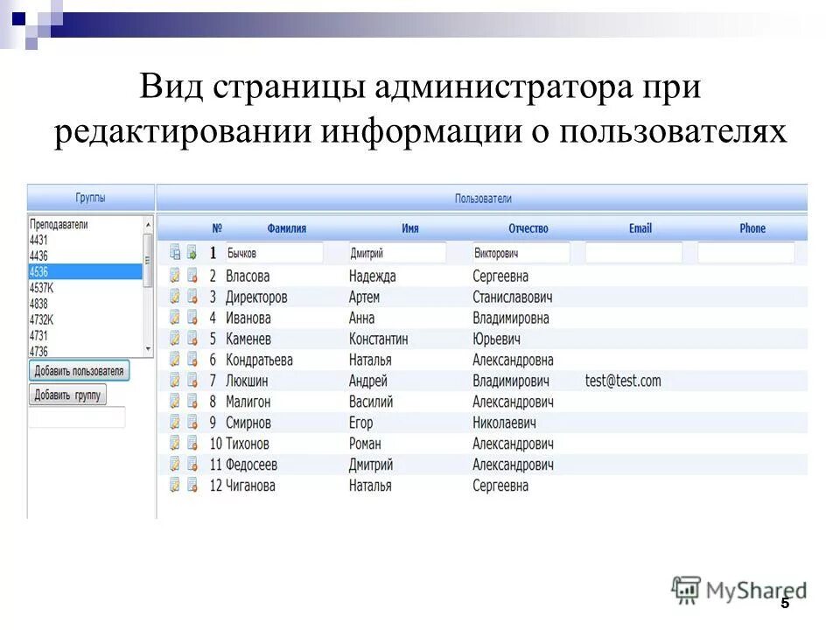Viewport: 840px width, 630px height.
Task: Click the Добавить пользователя button
Action: coord(79,370)
